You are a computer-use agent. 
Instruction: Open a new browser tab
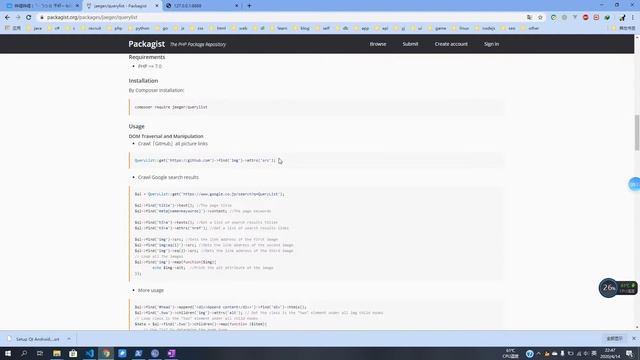pos(249,6)
